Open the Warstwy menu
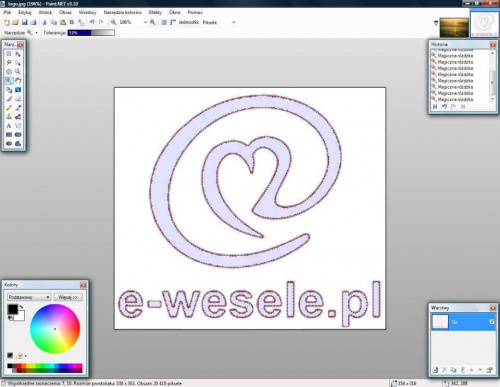 [x=88, y=12]
